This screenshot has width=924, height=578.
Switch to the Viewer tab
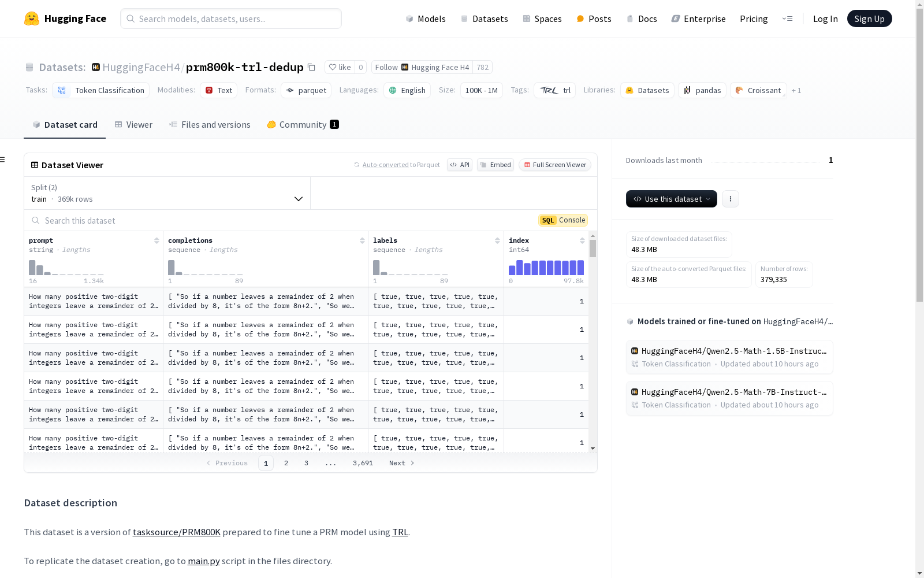click(133, 125)
